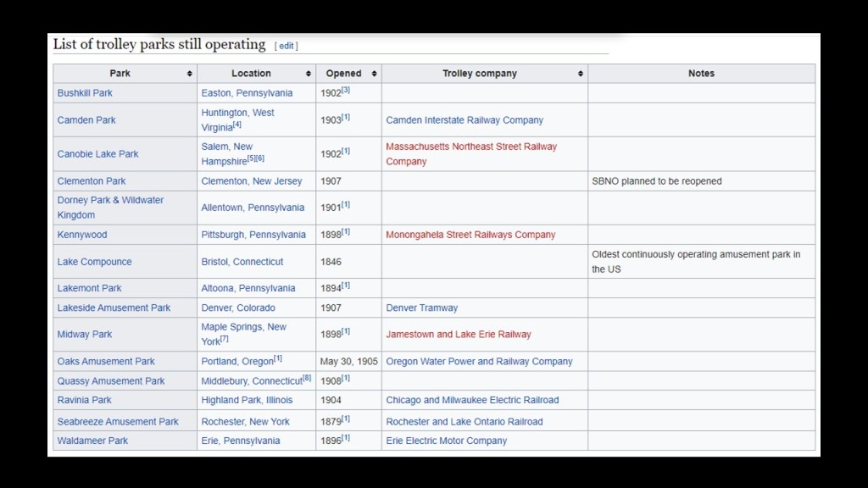Sort table by Park column arrows
This screenshot has width=868, height=488.
point(190,74)
